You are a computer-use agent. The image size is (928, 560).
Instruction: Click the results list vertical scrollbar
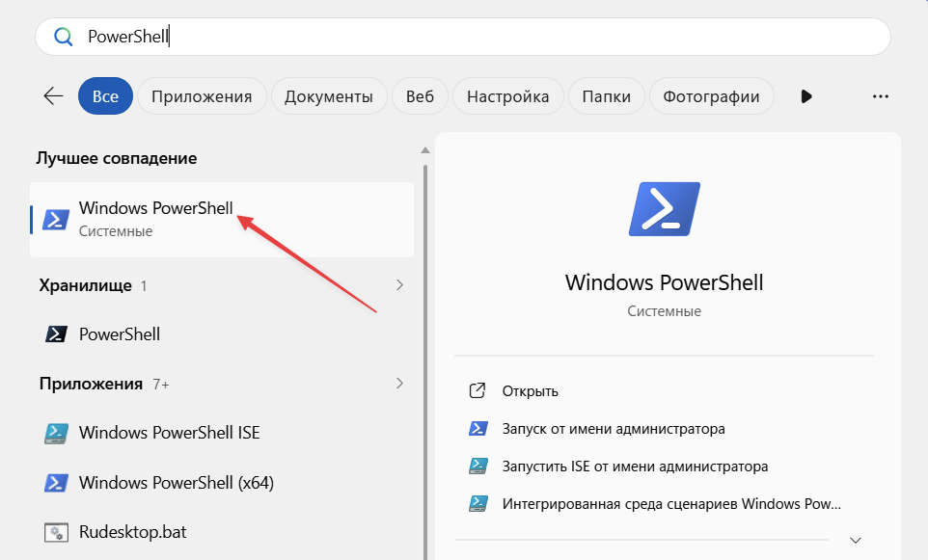(425, 361)
